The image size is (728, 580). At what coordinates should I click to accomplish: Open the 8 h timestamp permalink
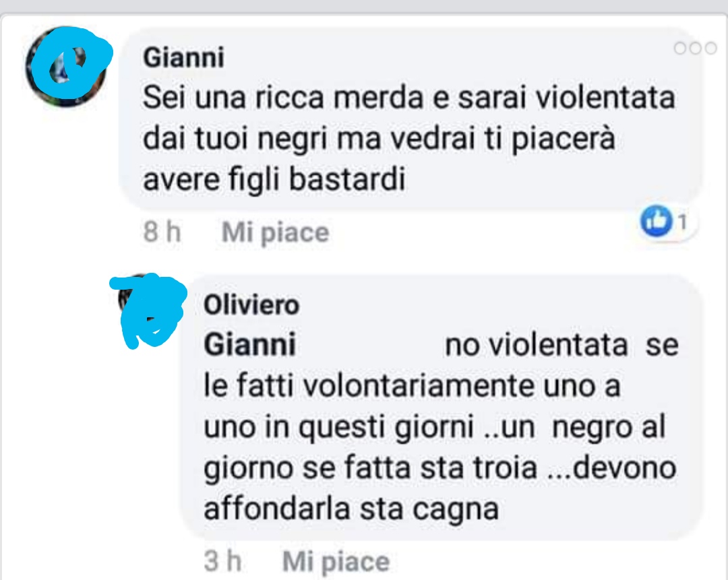(x=162, y=232)
